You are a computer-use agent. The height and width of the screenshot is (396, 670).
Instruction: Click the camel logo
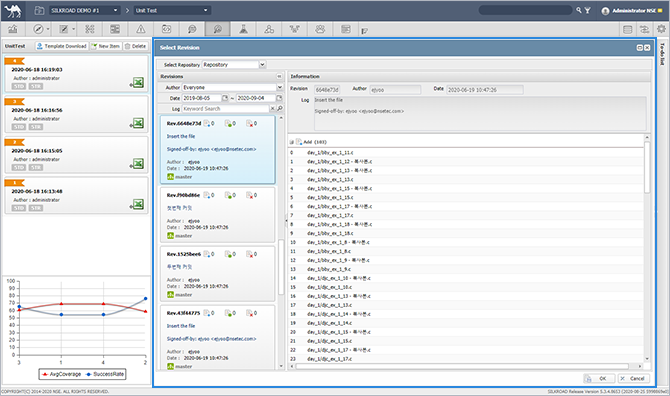[13, 10]
